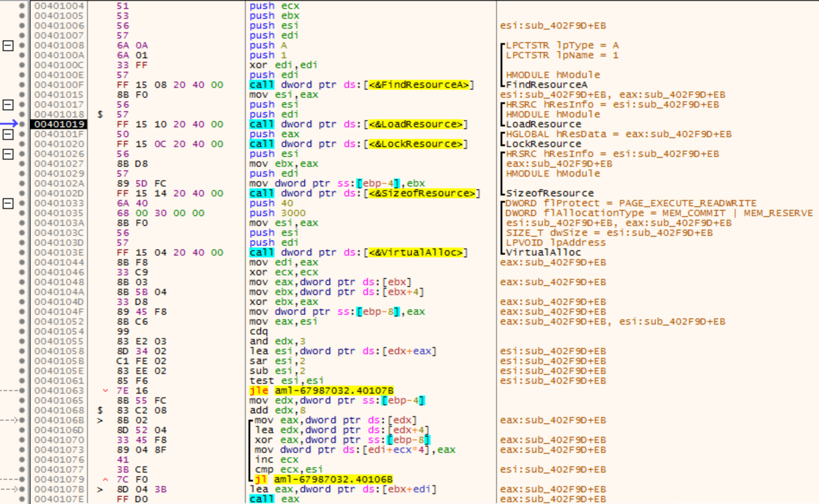Toggle breakpoint dot at address 0040100F
This screenshot has height=504, width=819.
point(22,85)
